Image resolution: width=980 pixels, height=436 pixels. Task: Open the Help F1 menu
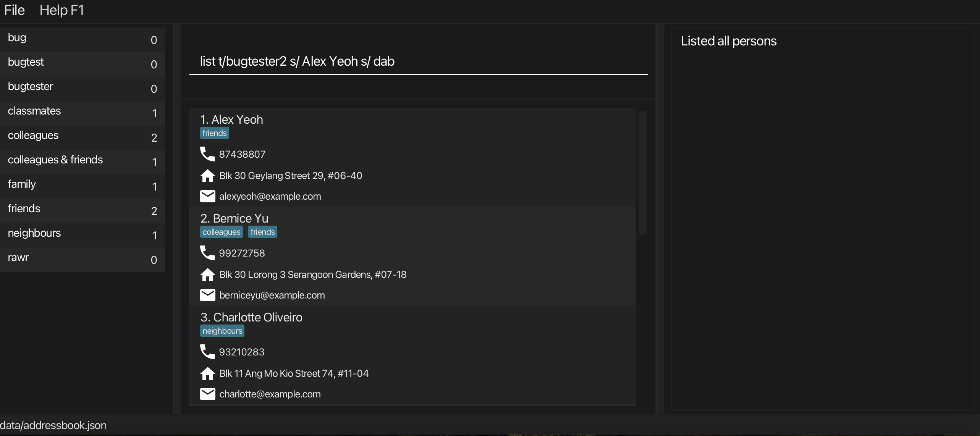click(61, 10)
